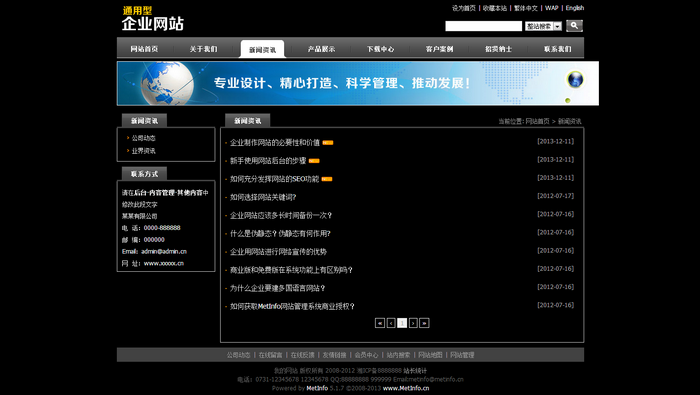Image resolution: width=700 pixels, height=395 pixels.
Task: Open article 企业制作网站的必要性和价值
Action: tap(275, 143)
